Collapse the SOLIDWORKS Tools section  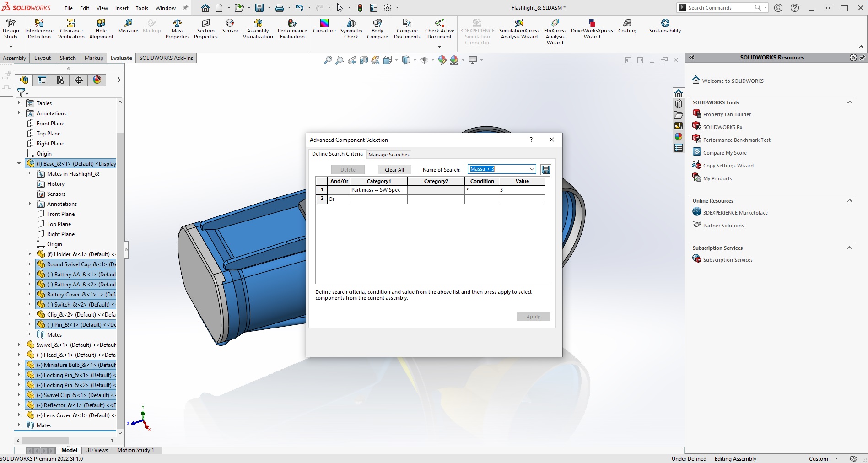click(849, 102)
